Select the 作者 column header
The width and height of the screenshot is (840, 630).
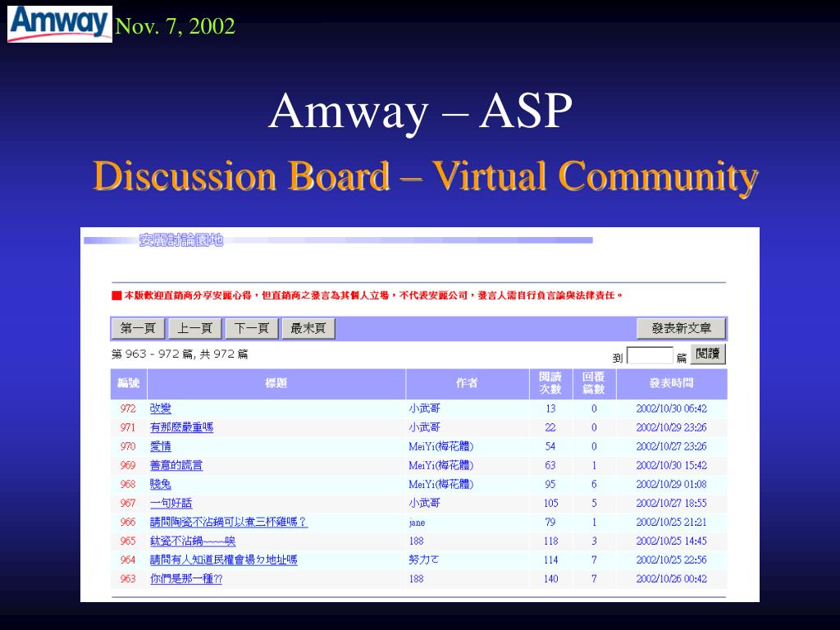pyautogui.click(x=467, y=383)
